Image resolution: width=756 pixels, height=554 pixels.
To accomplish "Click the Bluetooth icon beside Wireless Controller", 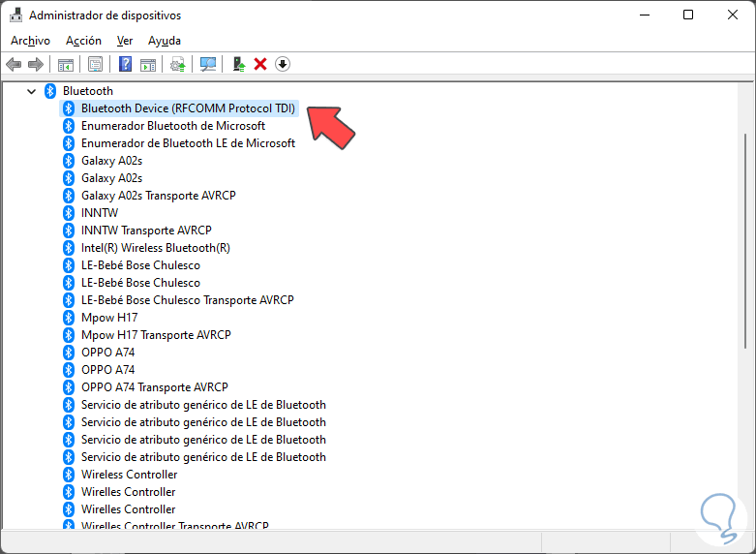I will pyautogui.click(x=69, y=475).
